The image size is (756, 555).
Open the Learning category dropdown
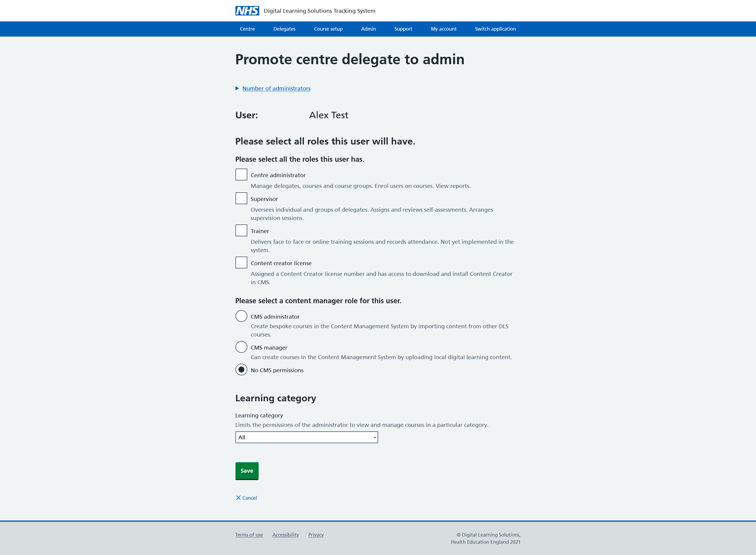pos(307,437)
